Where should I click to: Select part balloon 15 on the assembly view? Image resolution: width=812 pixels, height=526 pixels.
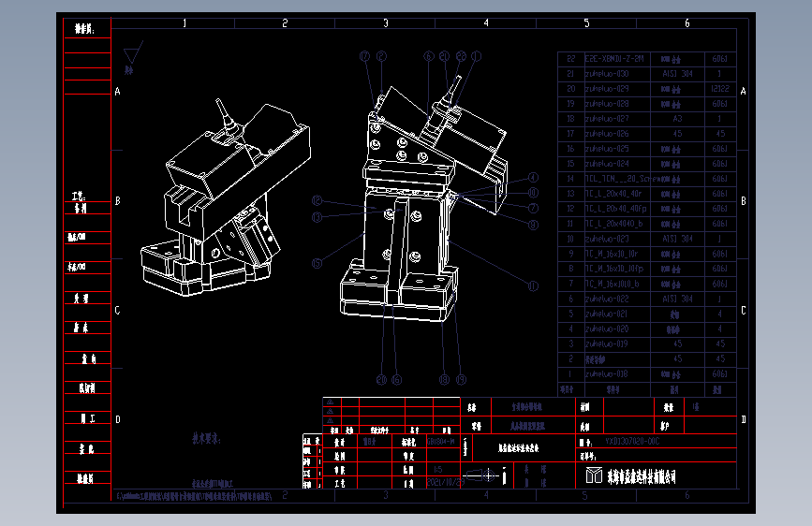[x=317, y=263]
